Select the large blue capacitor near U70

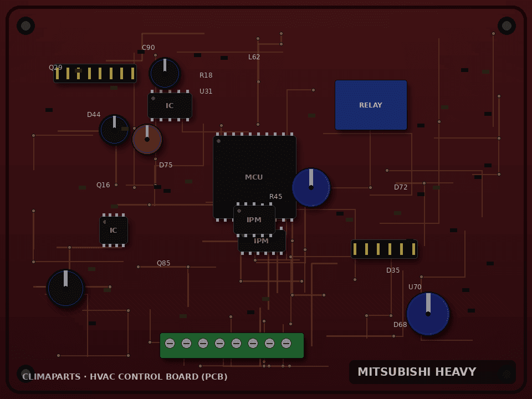pyautogui.click(x=428, y=314)
